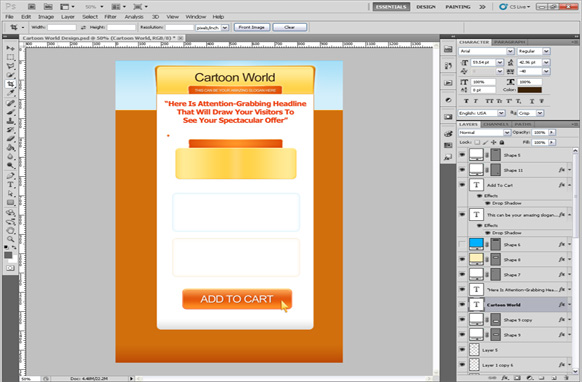582x382 pixels.
Task: Switch to the Paths tab
Action: 523,124
